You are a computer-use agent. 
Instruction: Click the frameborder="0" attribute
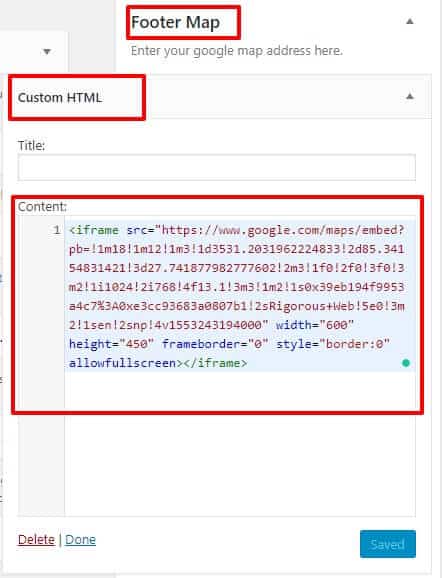(215, 344)
